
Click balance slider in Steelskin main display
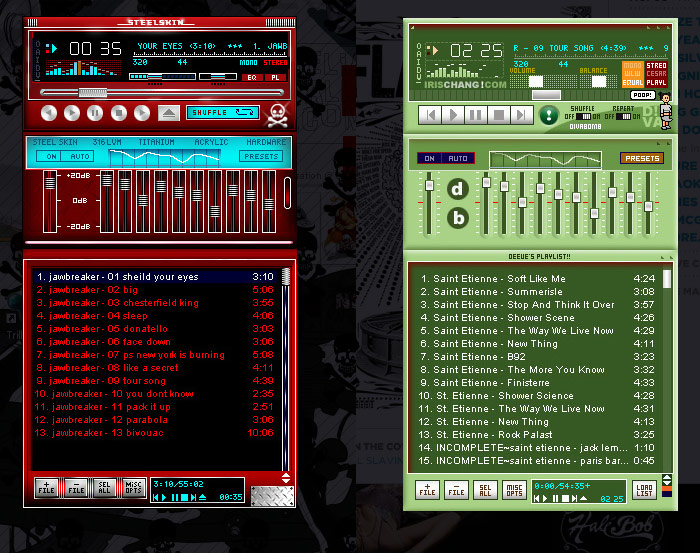[x=218, y=77]
